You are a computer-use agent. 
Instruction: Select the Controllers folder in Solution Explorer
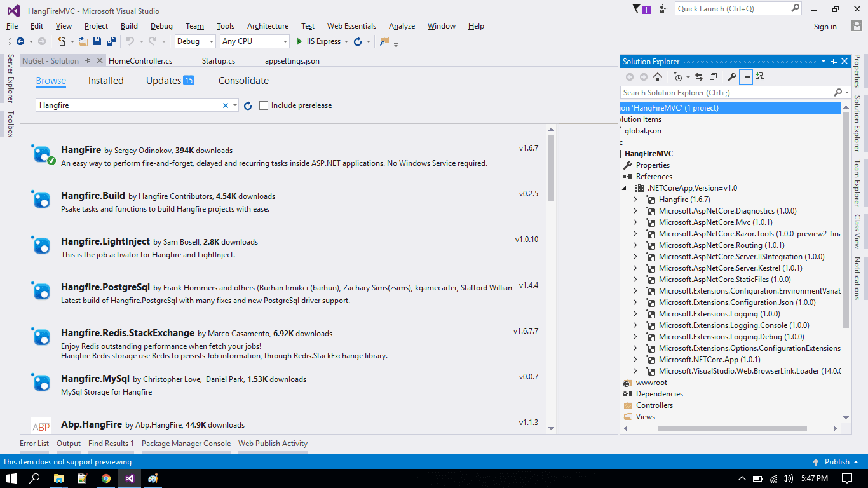coord(654,405)
